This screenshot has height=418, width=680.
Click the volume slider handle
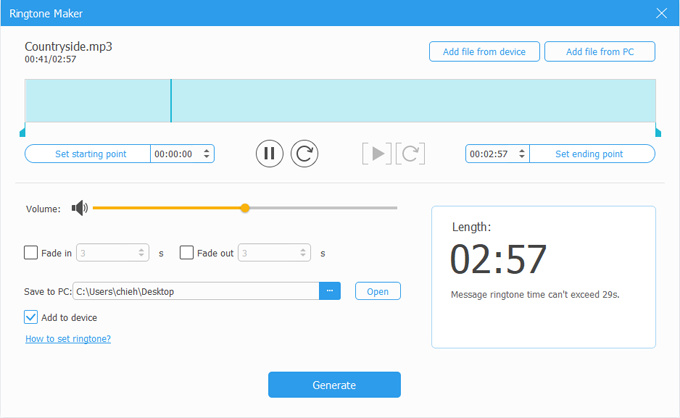coord(245,208)
